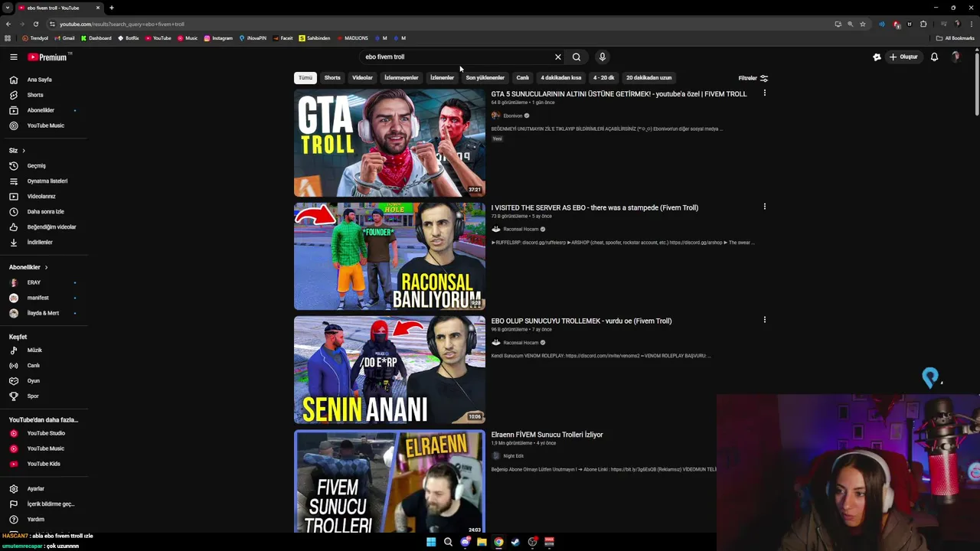Bookmark this page with the star
The image size is (980, 551).
pyautogui.click(x=863, y=24)
